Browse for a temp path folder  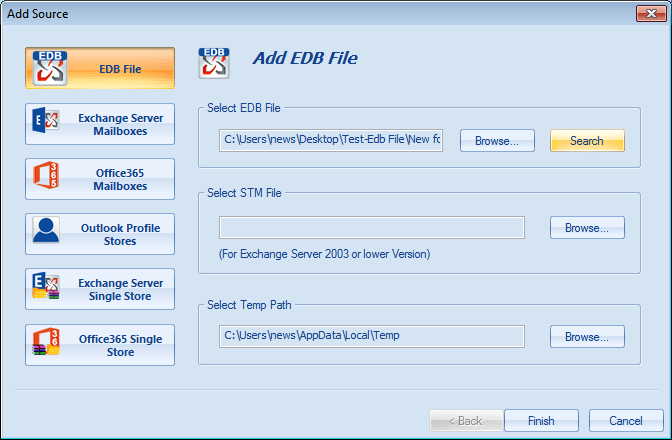point(587,336)
